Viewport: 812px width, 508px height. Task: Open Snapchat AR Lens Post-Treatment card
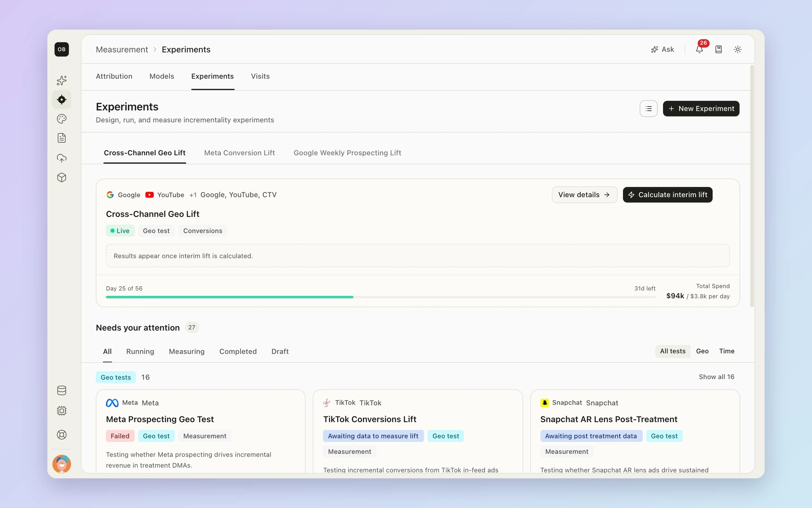click(x=635, y=431)
